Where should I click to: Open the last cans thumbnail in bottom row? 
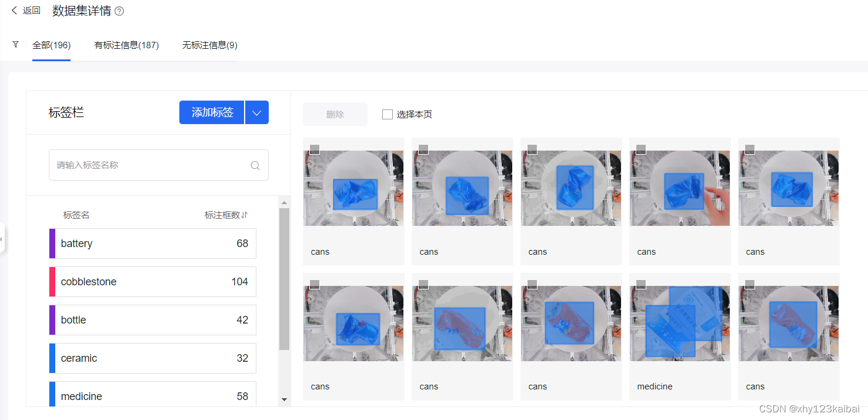789,324
